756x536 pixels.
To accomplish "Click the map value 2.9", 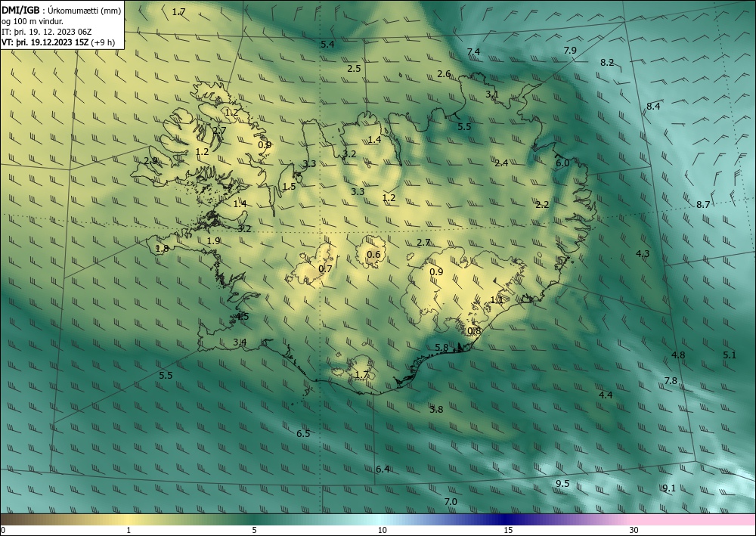I will tap(151, 160).
